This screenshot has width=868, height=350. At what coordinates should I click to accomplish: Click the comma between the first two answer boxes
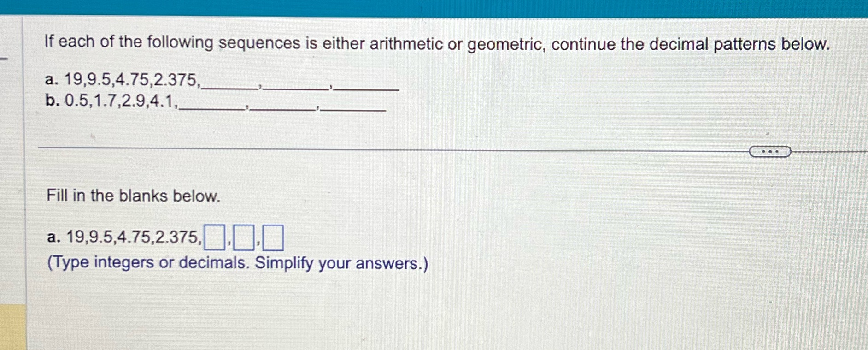(x=229, y=242)
